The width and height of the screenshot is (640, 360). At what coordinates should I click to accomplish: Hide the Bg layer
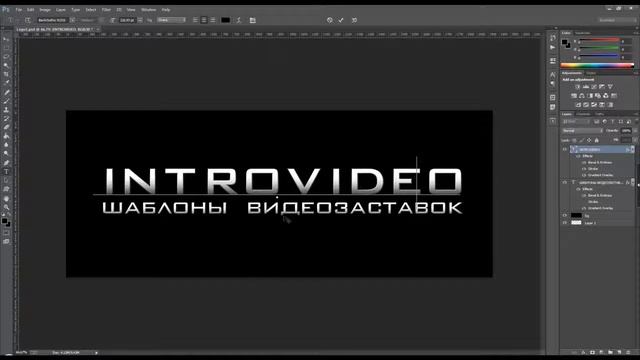565,215
